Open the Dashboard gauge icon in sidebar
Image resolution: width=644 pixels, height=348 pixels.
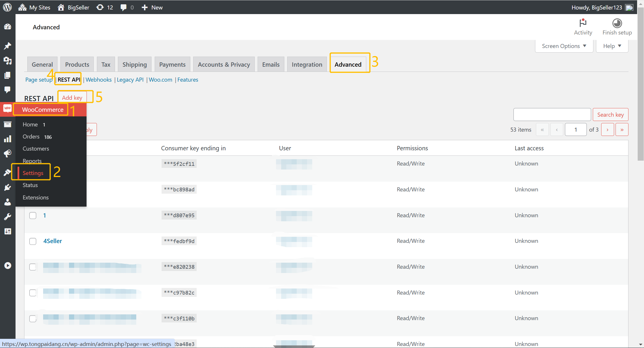pyautogui.click(x=7, y=27)
